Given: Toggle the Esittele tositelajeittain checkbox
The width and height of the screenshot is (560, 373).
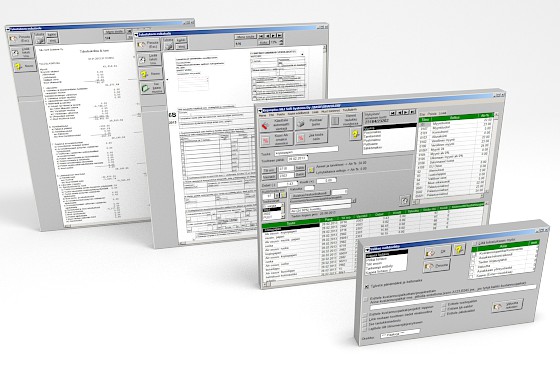Looking at the screenshot, I should (444, 305).
